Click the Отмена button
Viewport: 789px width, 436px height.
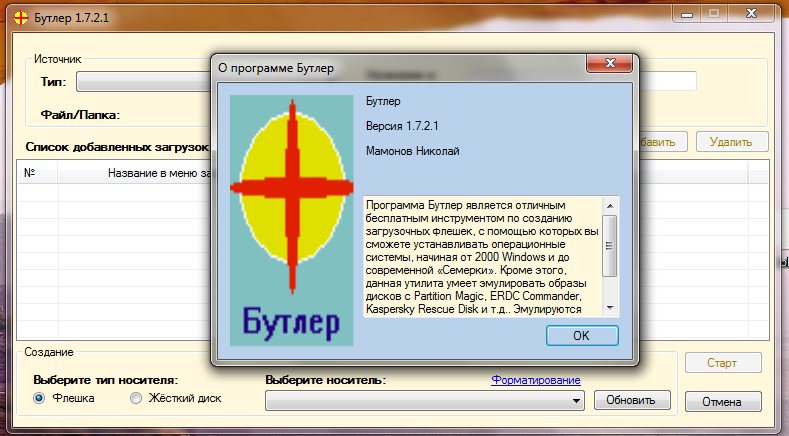(723, 402)
